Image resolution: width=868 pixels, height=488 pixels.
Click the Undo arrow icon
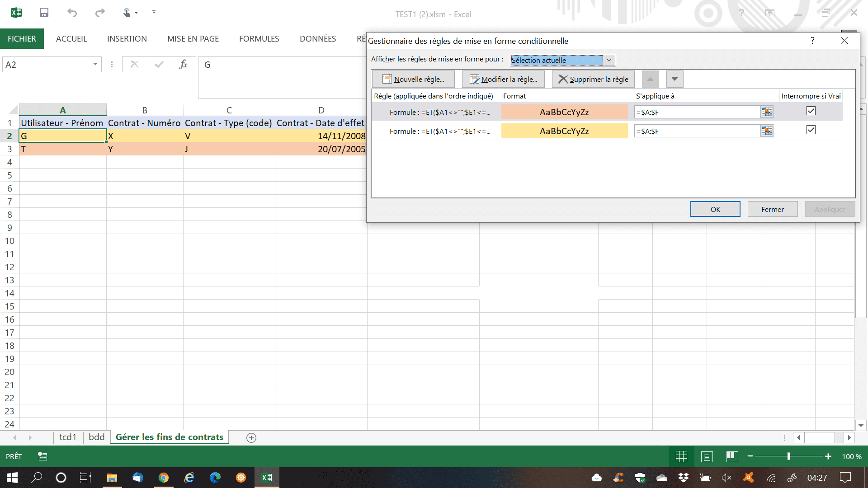(72, 13)
